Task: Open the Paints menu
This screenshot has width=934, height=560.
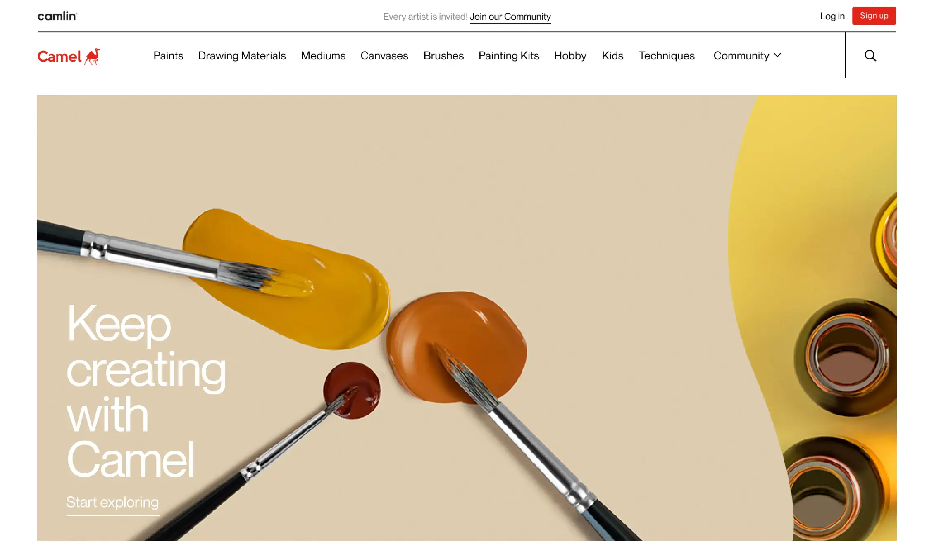Action: click(x=168, y=55)
